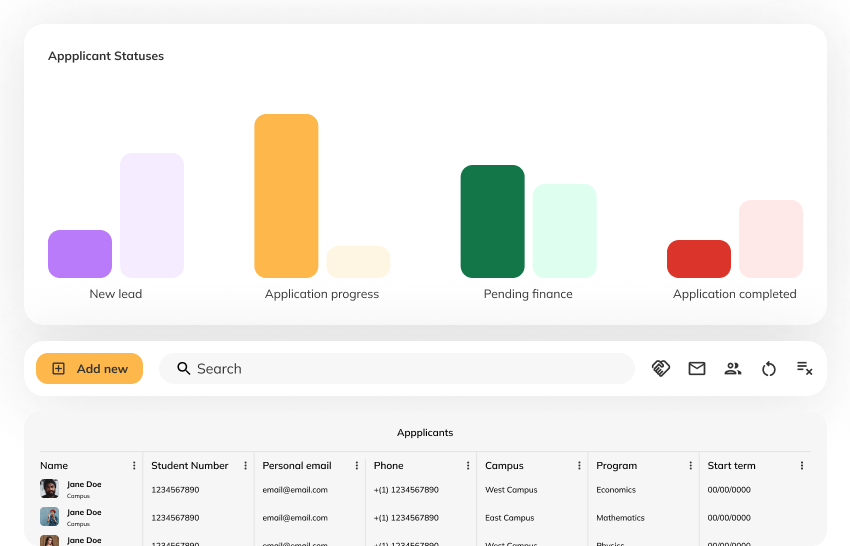Screen dimensions: 850x546
Task: Click the Personal email column header
Action: [x=297, y=466]
